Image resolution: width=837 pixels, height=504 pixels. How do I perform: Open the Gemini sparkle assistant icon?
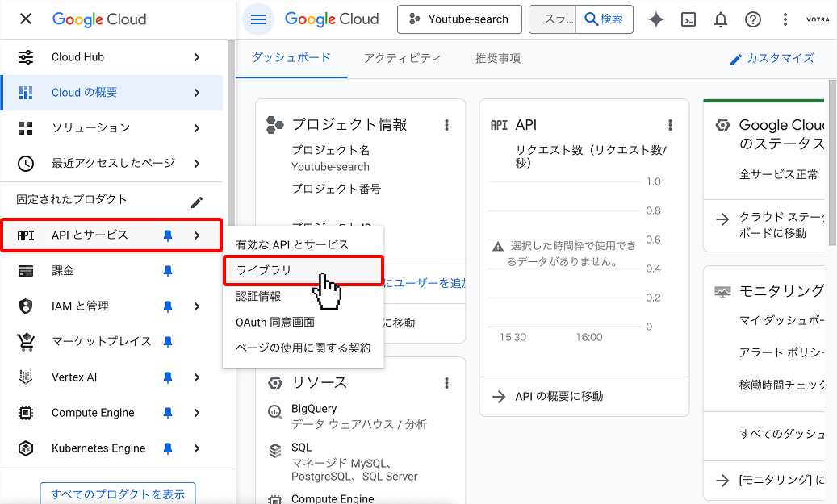(656, 19)
